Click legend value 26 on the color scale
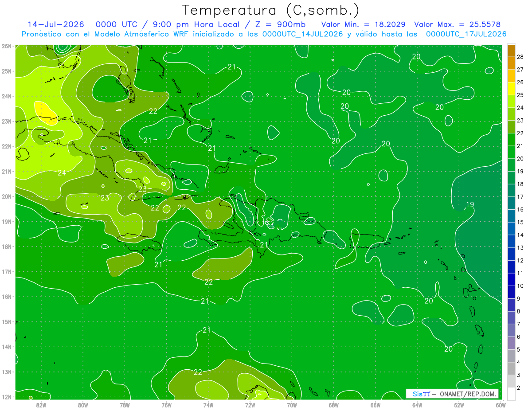The image size is (532, 411). 520,82
